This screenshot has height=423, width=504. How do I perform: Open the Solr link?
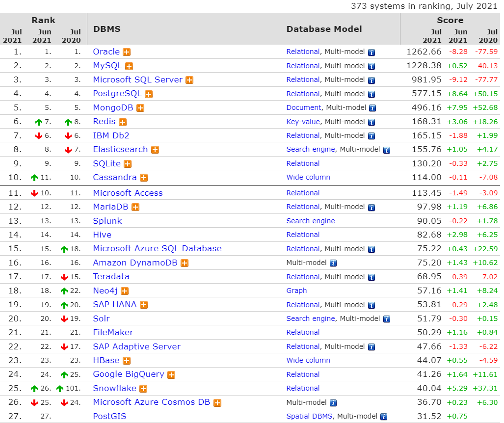tap(101, 318)
